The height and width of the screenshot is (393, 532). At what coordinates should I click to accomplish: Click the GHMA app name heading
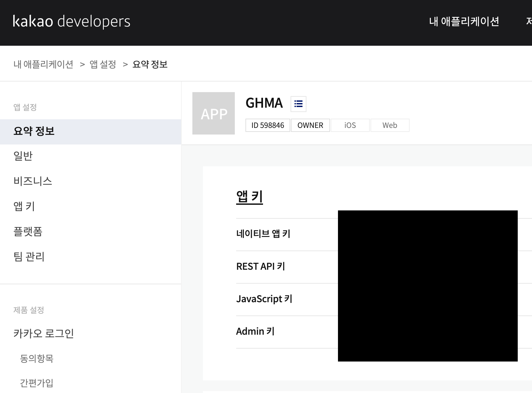pyautogui.click(x=264, y=103)
